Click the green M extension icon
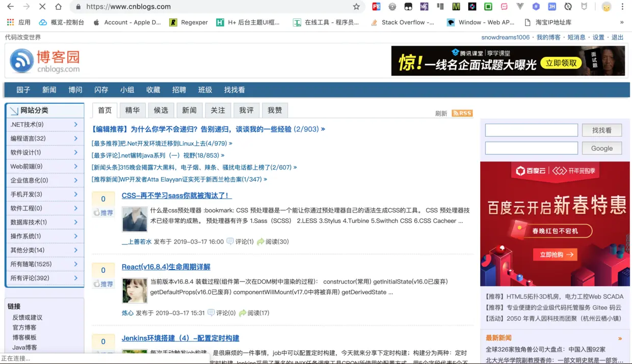The image size is (632, 364). tap(456, 7)
